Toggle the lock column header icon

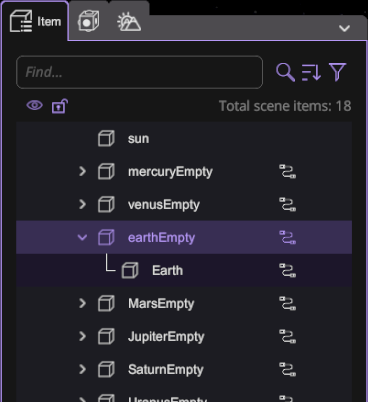[x=60, y=106]
